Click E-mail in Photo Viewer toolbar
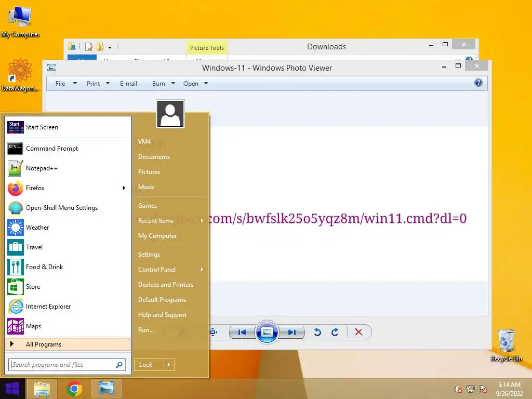532x399 pixels. [x=129, y=84]
